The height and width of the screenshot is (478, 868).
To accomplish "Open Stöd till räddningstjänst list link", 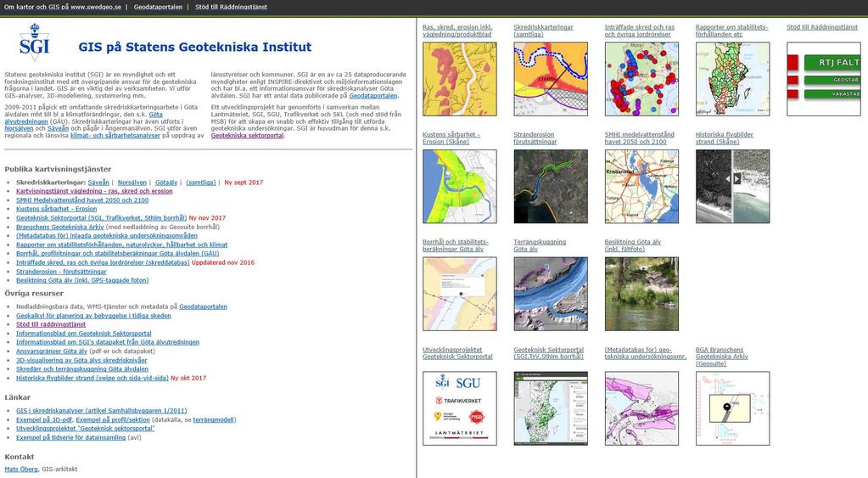I will click(51, 324).
